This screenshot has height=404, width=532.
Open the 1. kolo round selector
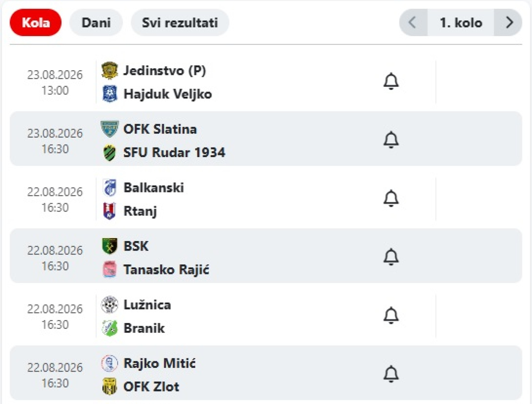pos(461,22)
